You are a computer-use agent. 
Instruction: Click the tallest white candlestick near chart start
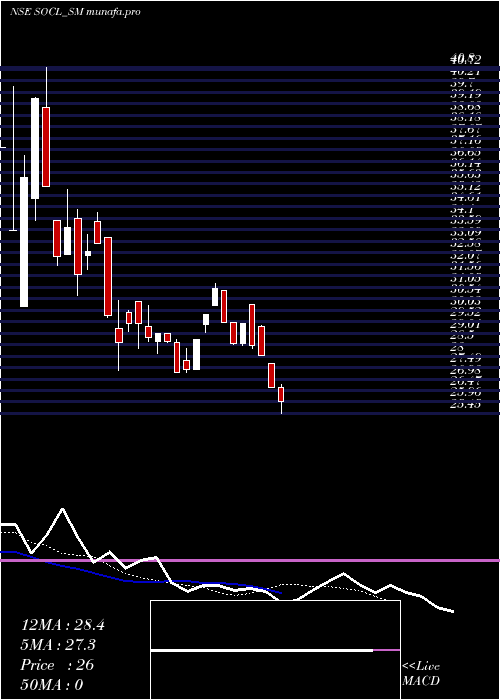click(x=24, y=242)
